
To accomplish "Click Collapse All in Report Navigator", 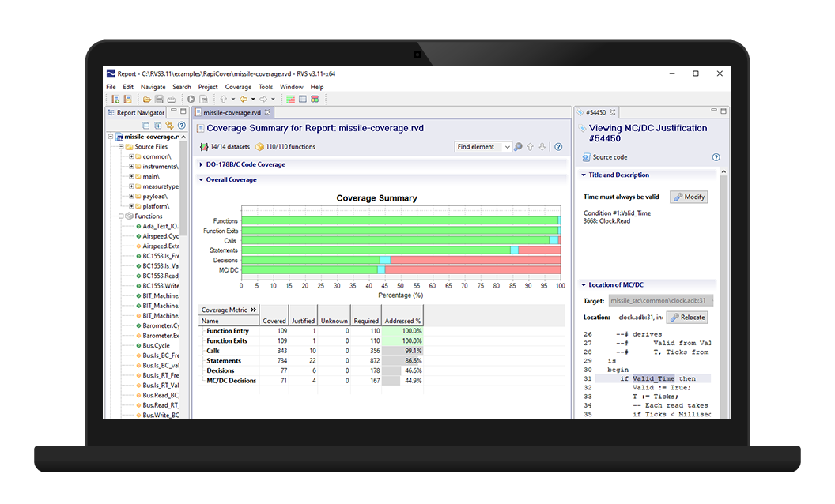I will [146, 126].
